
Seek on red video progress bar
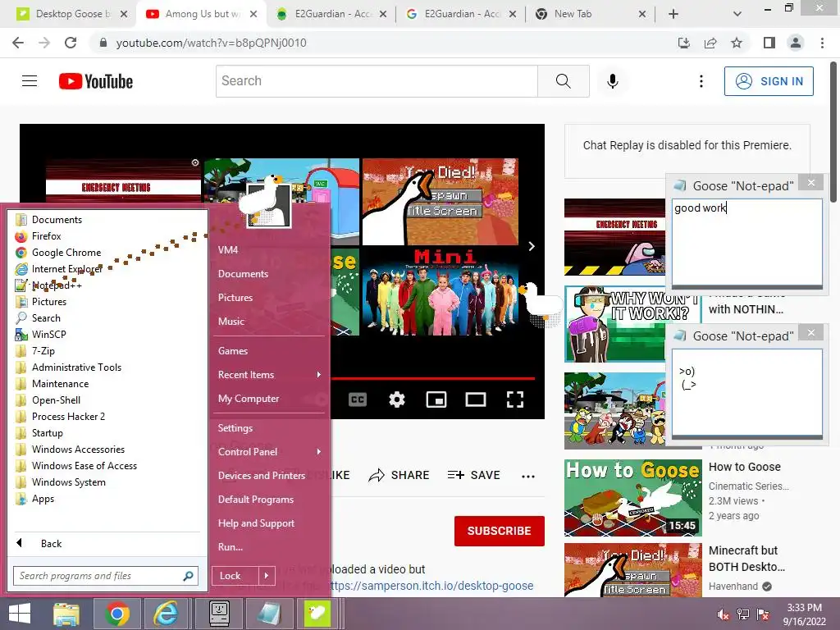(x=433, y=378)
